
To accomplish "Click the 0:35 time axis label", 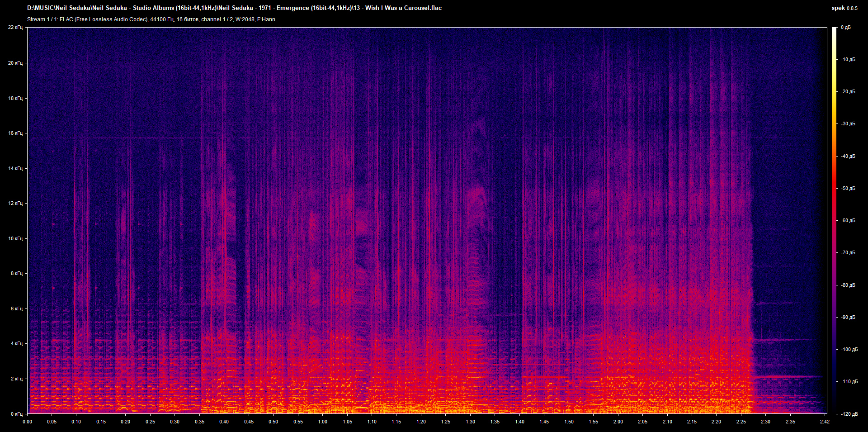I will click(x=199, y=422).
